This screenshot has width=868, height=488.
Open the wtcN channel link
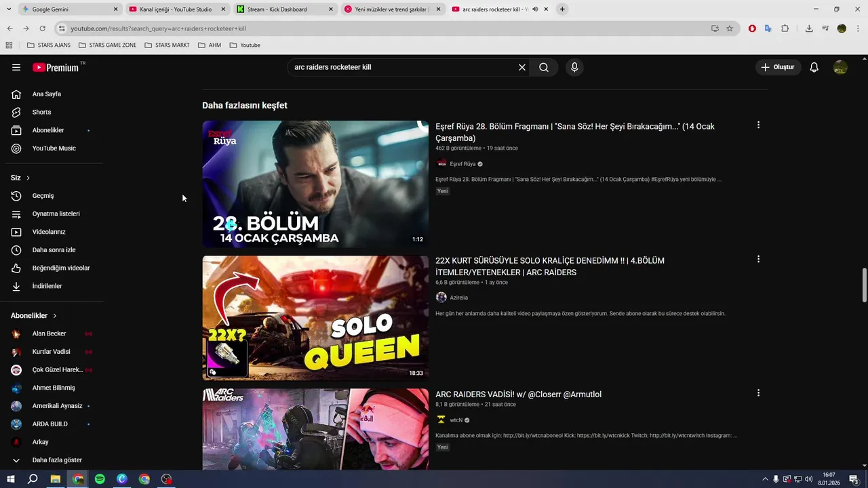point(456,420)
